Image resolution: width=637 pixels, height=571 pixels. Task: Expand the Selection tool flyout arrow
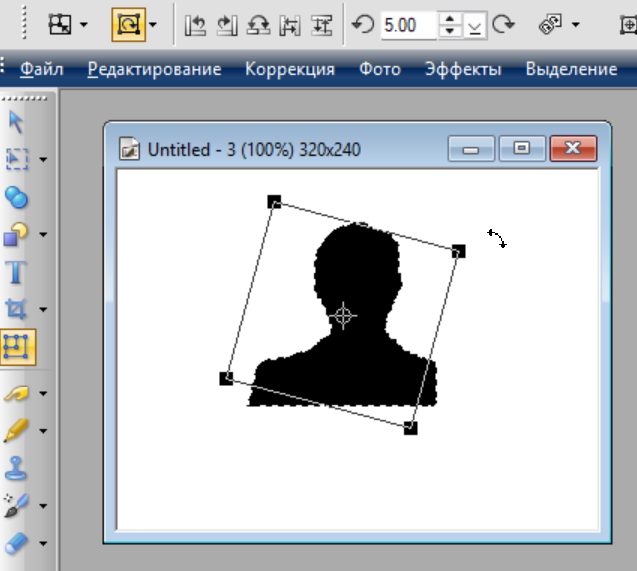click(x=43, y=159)
